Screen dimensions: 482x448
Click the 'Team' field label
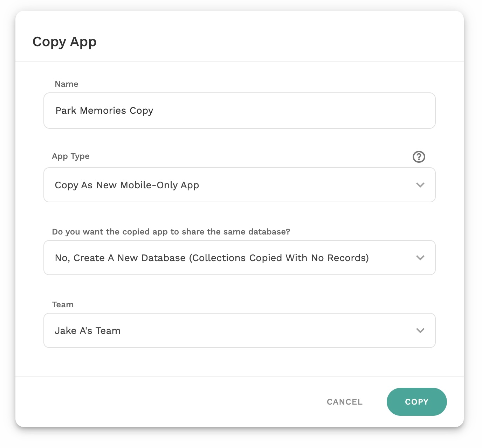(x=63, y=304)
